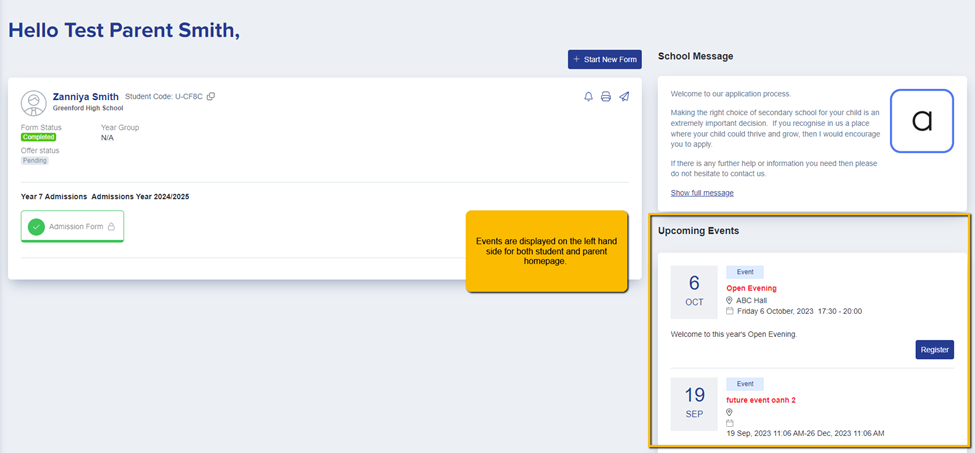Click the Completed form status badge
This screenshot has width=975, height=453.
[39, 137]
